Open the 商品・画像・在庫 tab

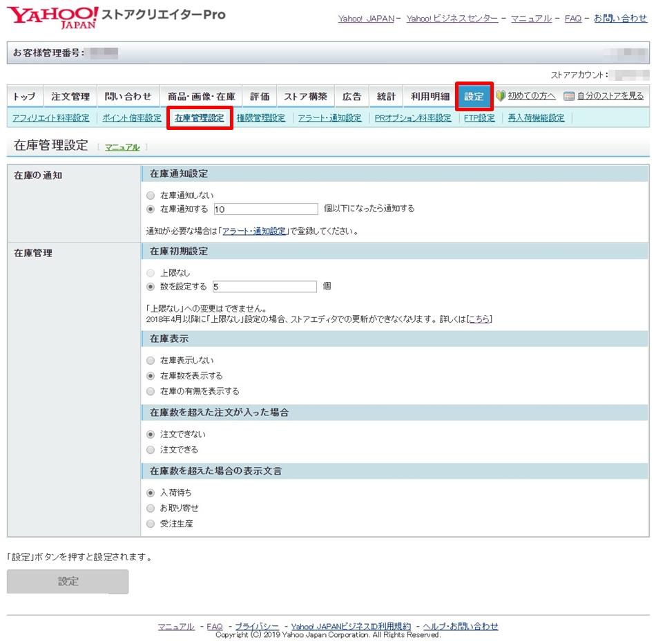point(201,96)
